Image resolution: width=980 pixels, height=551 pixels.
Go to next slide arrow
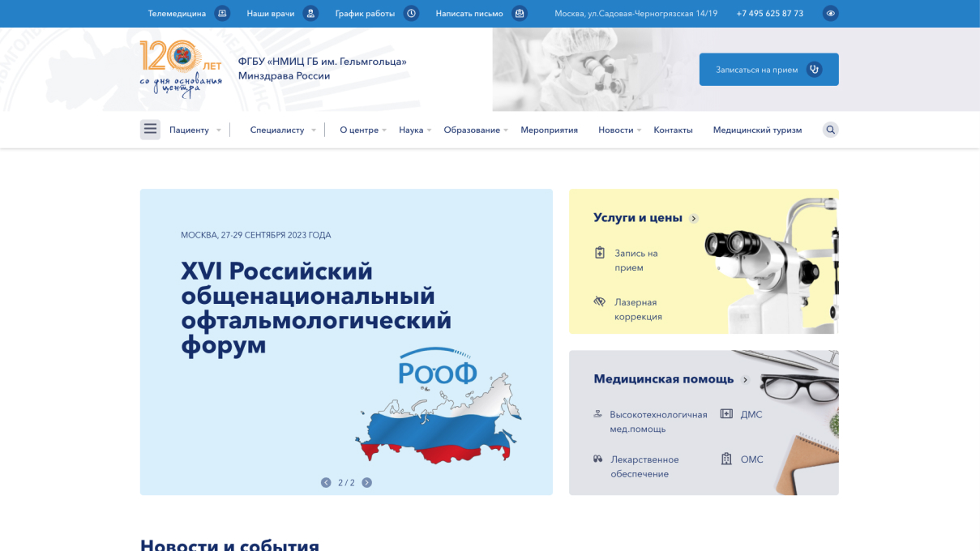[367, 482]
